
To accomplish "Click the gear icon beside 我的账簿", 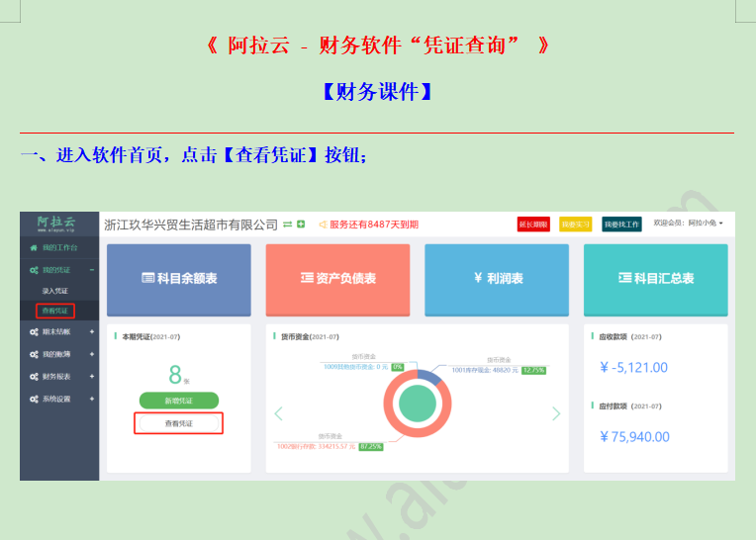I will point(34,354).
